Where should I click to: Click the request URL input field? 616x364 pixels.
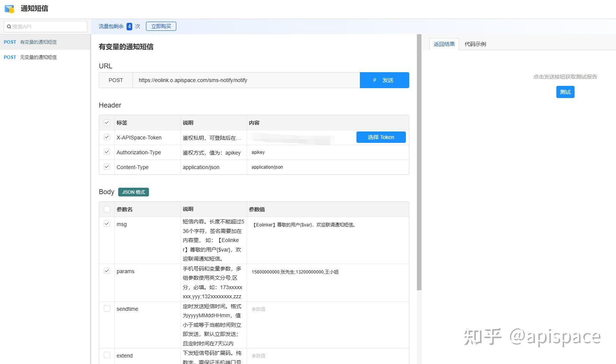click(246, 80)
